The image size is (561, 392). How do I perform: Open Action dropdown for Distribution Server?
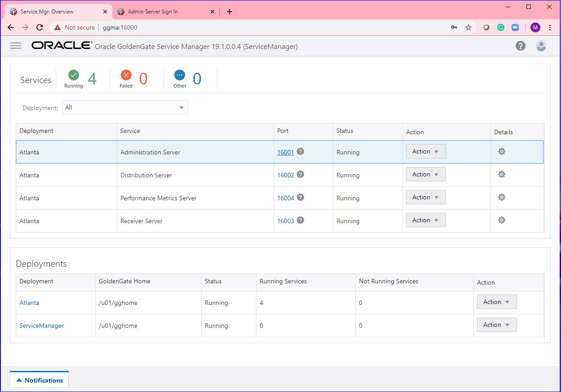(426, 174)
